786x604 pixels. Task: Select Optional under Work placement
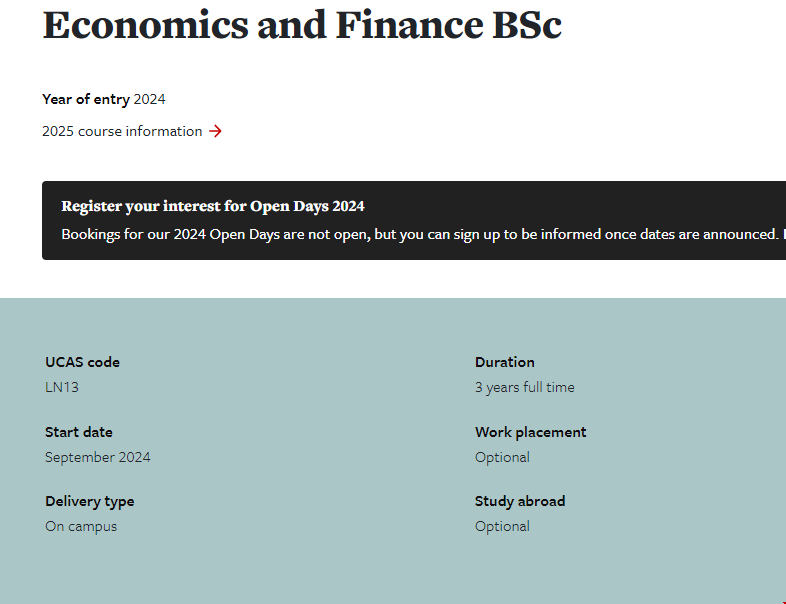pos(502,457)
